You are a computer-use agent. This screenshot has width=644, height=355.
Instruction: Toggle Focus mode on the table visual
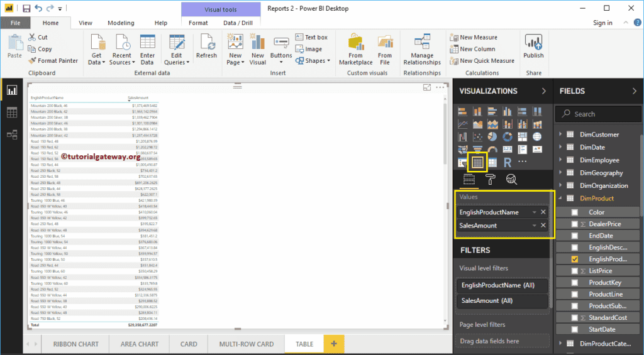[x=427, y=87]
